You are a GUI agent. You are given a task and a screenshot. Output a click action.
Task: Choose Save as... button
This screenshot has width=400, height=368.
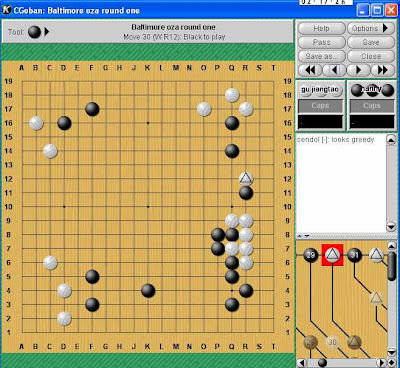pos(321,56)
